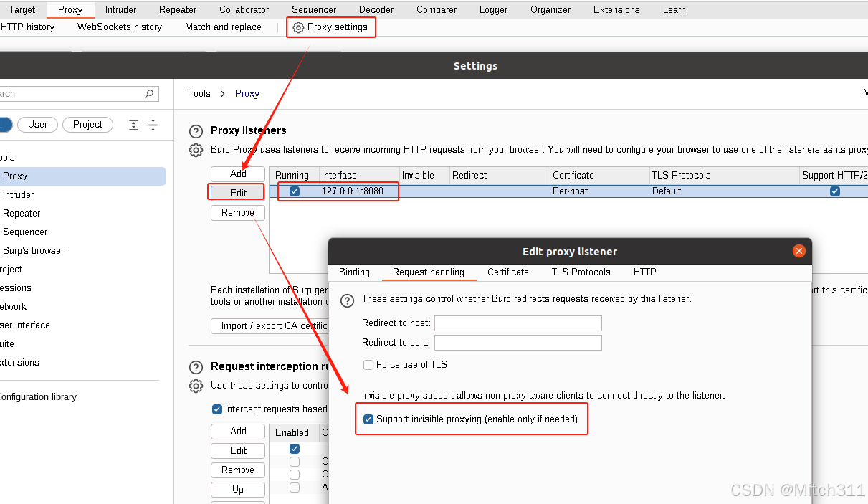
Task: Close the Edit proxy listener dialog
Action: point(798,251)
